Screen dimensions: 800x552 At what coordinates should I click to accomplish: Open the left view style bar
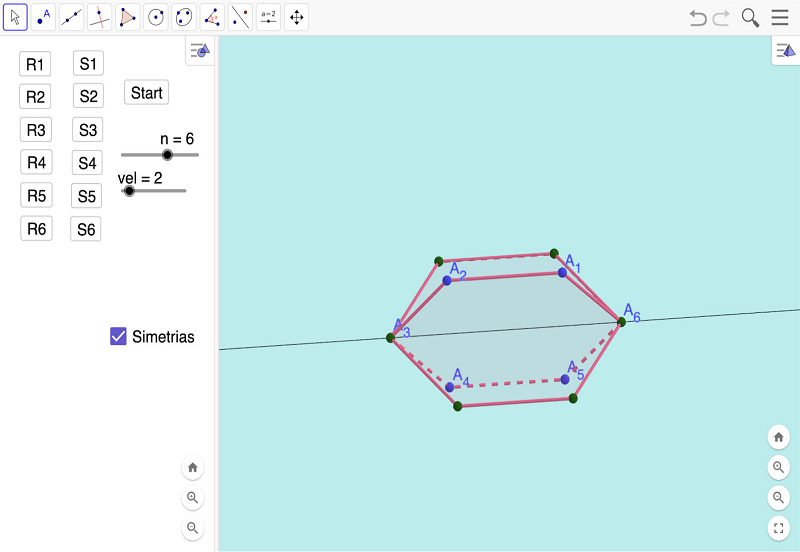coord(200,51)
